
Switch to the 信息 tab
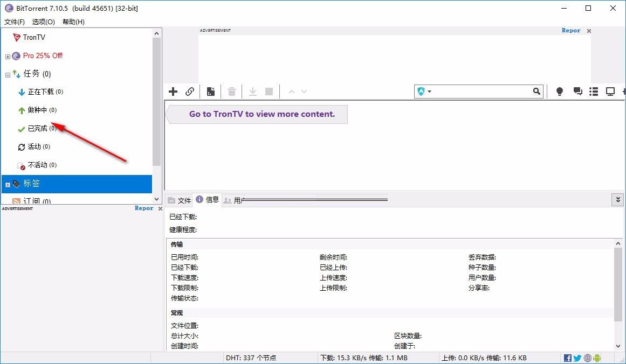coord(207,199)
